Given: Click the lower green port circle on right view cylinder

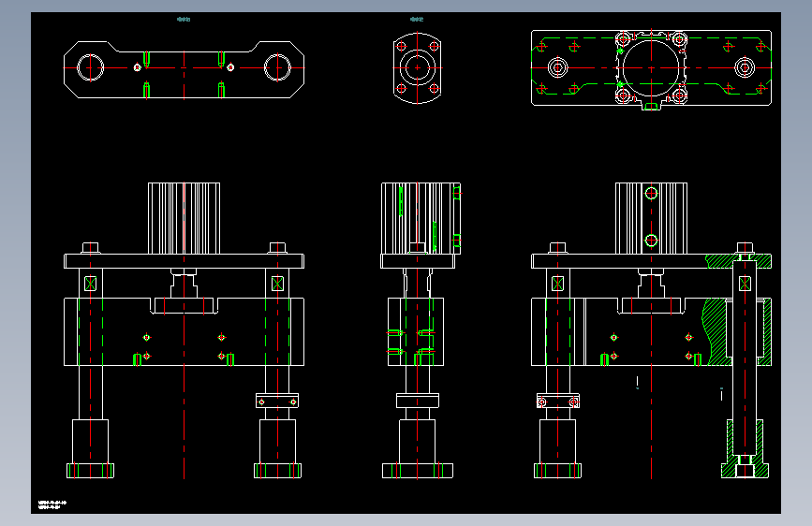Looking at the screenshot, I should point(651,241).
